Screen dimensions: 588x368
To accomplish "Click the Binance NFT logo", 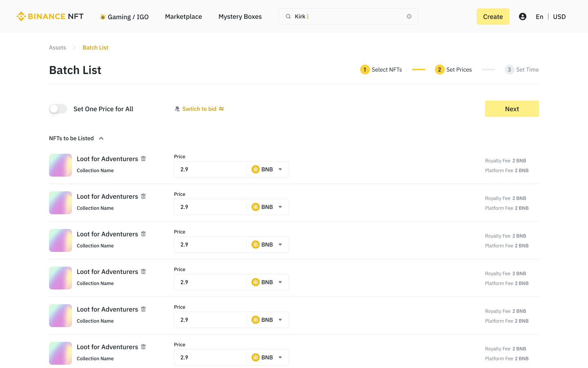I will pyautogui.click(x=50, y=16).
